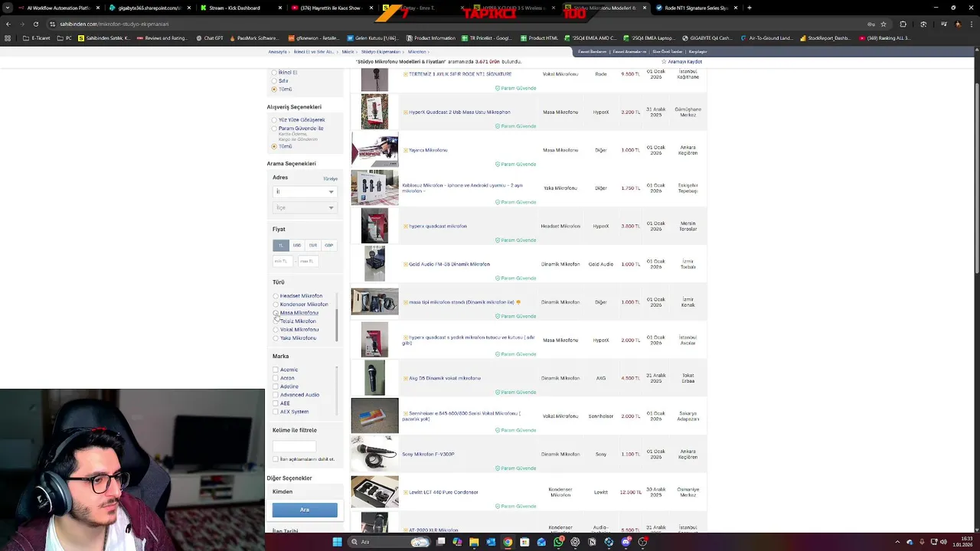Open a new browser tab with plus
Viewport: 980px width, 551px height.
(749, 8)
